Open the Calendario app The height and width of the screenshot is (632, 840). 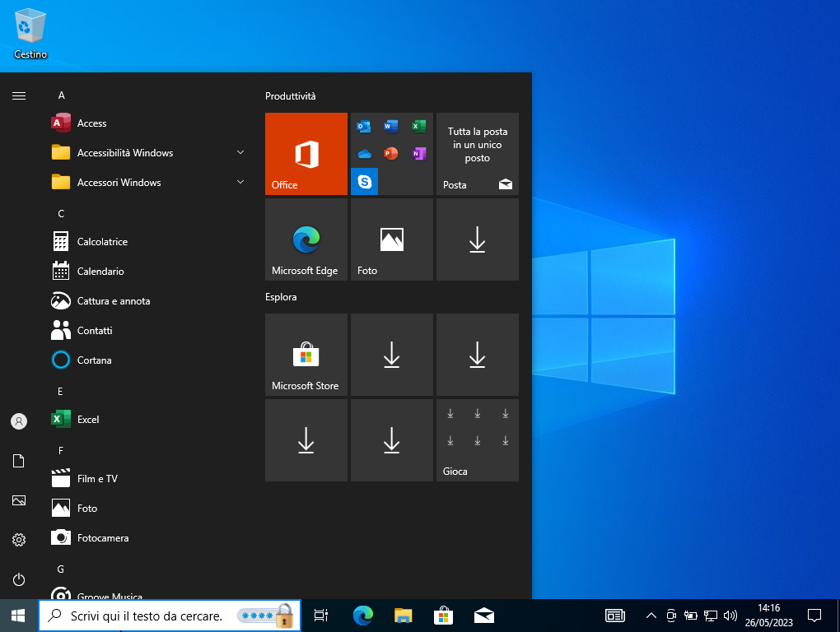[x=147, y=272]
